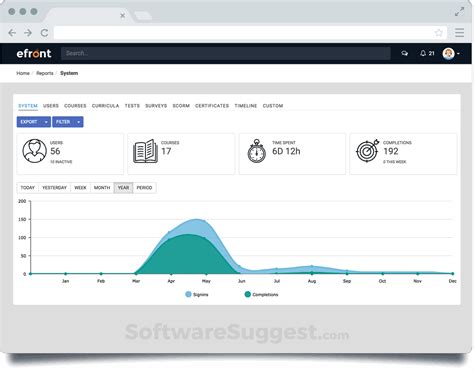
Task: Click the Courses open-book icon
Action: click(x=145, y=151)
